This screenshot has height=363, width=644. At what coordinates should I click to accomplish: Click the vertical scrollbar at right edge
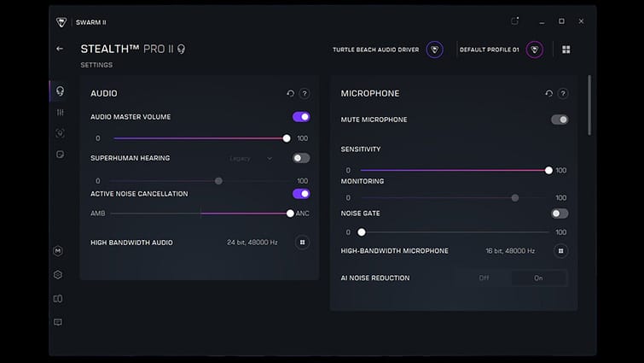click(x=589, y=105)
